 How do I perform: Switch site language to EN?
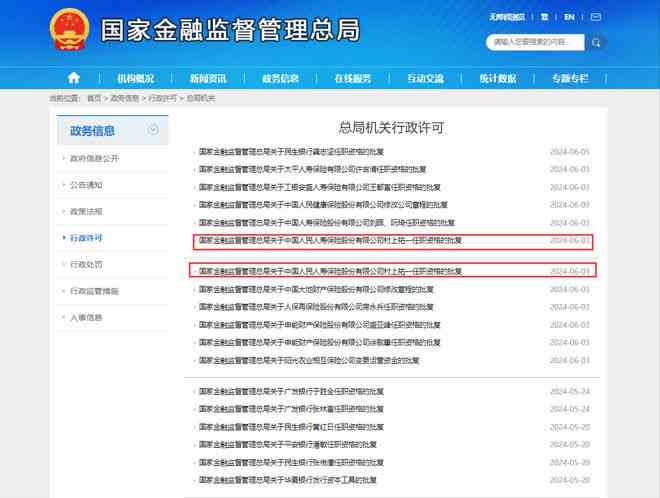click(x=569, y=17)
